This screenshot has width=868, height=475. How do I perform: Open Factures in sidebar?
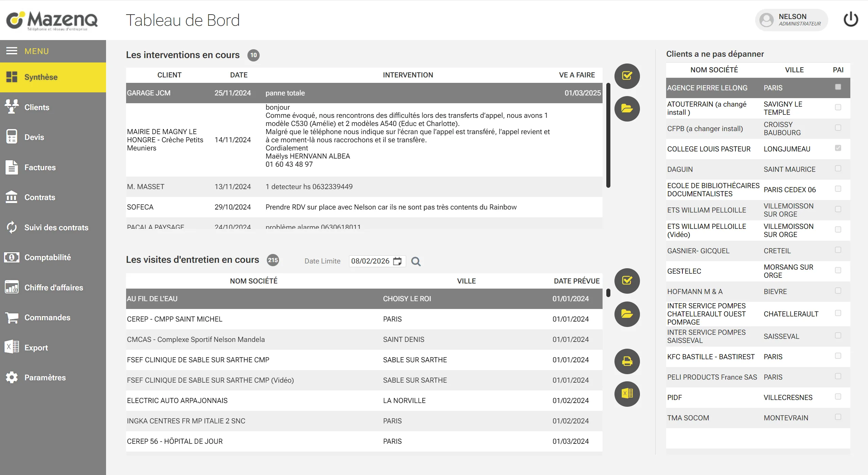(53, 167)
